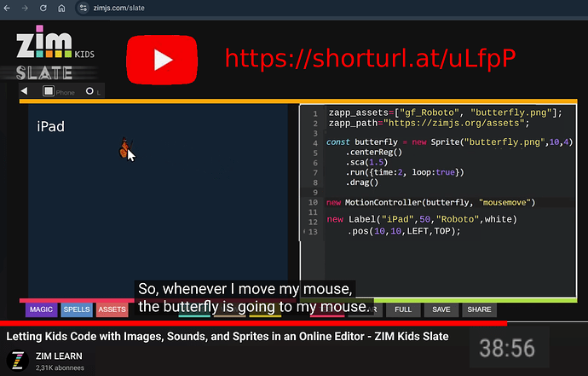Open the ZIM LEARN channel avatar
Screen dimensions: 588x376
pos(18,361)
